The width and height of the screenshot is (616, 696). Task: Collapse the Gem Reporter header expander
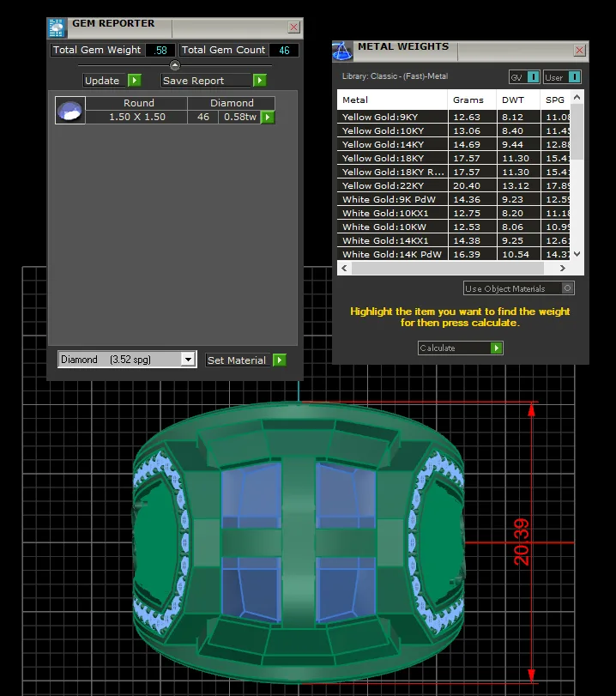(x=175, y=65)
